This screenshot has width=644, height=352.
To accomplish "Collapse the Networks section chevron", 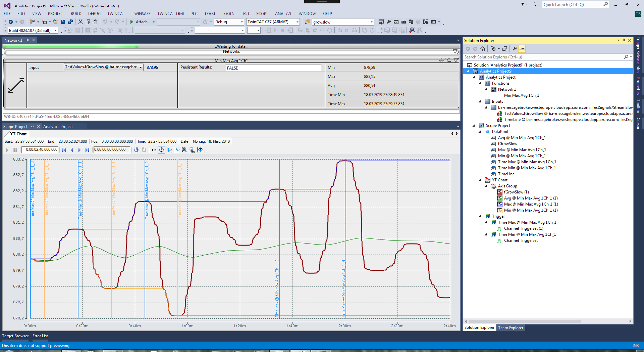I will (455, 51).
